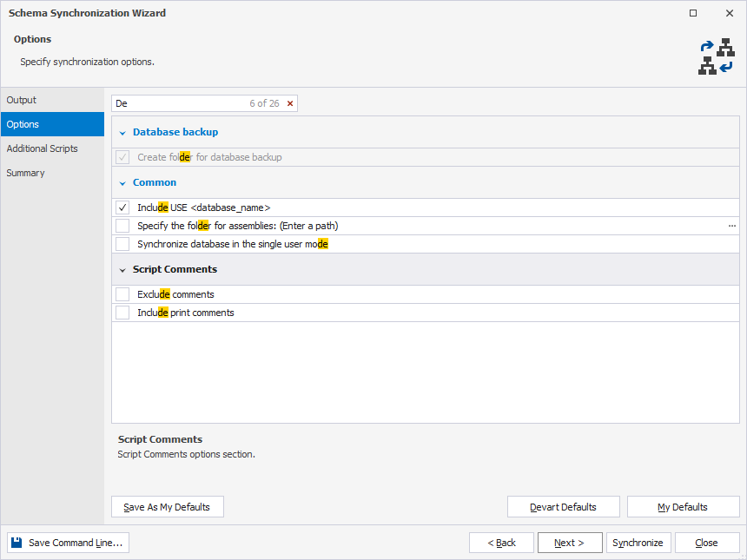Enable Include USE <database_name>
The width and height of the screenshot is (747, 560).
tap(122, 208)
